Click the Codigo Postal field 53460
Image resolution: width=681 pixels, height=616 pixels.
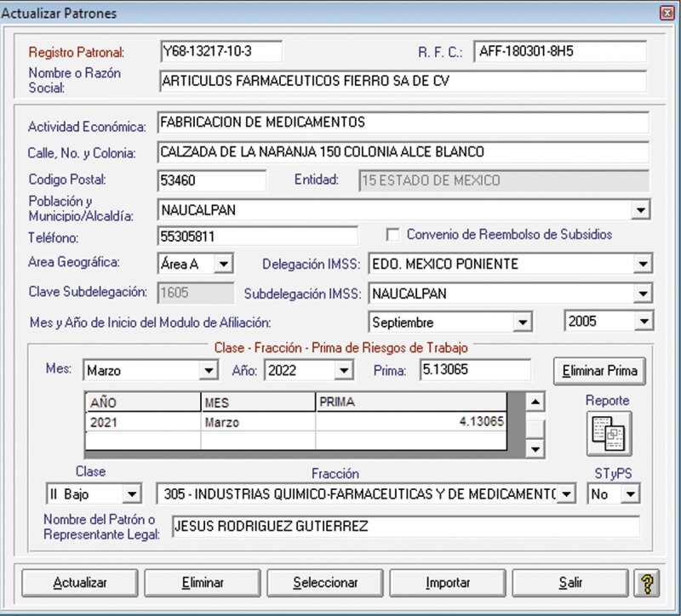tap(212, 180)
